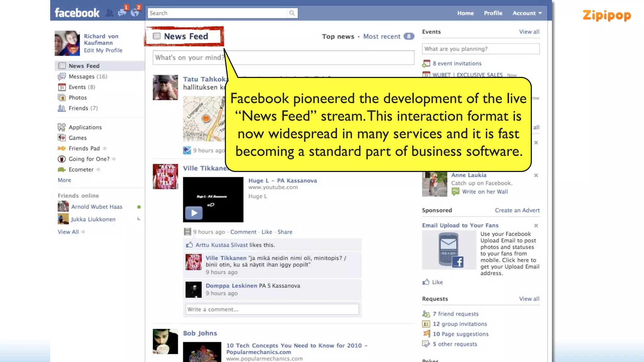This screenshot has height=362, width=644.
Task: Open Arttu Kustaa Silvast profile link
Action: click(221, 245)
